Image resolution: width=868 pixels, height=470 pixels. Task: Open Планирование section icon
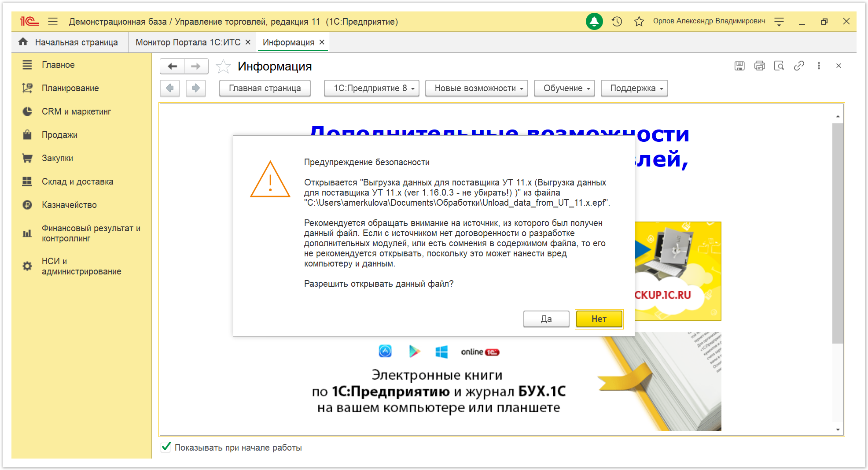pos(27,88)
